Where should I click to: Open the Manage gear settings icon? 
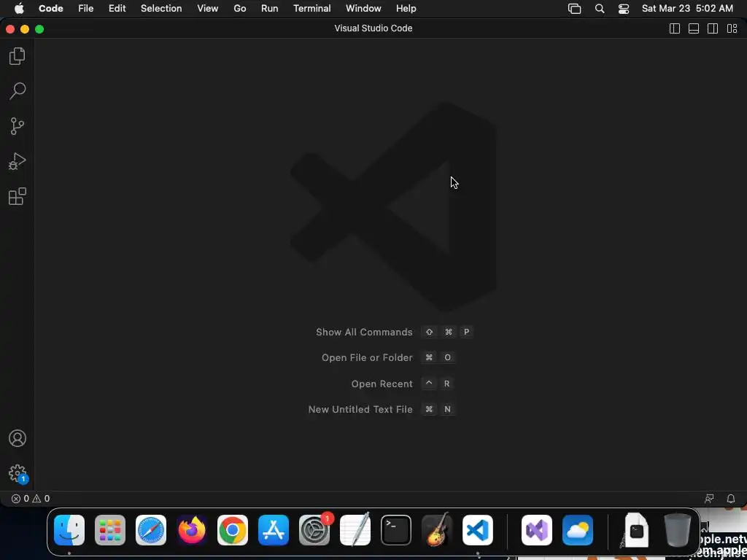coord(18,474)
